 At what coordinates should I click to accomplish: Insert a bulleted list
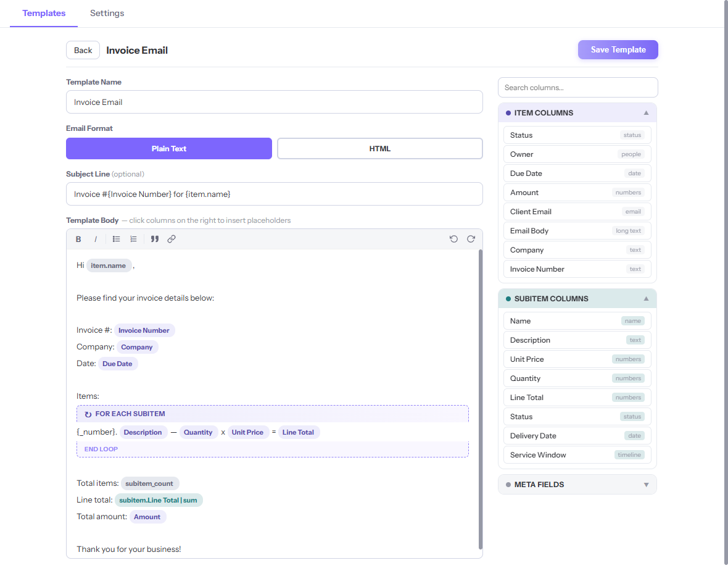pos(116,239)
